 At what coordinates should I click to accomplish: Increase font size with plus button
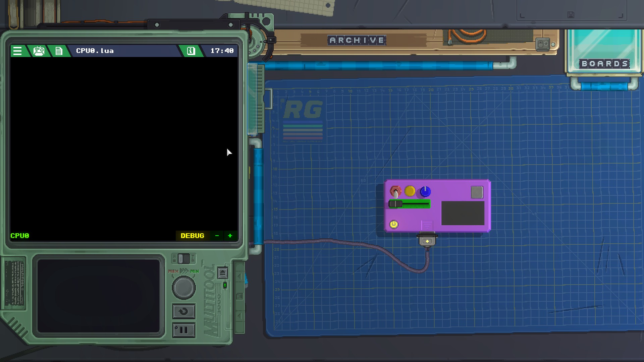coord(230,236)
